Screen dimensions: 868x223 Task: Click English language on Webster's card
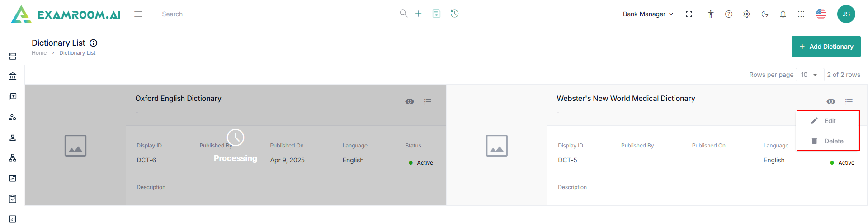(774, 160)
